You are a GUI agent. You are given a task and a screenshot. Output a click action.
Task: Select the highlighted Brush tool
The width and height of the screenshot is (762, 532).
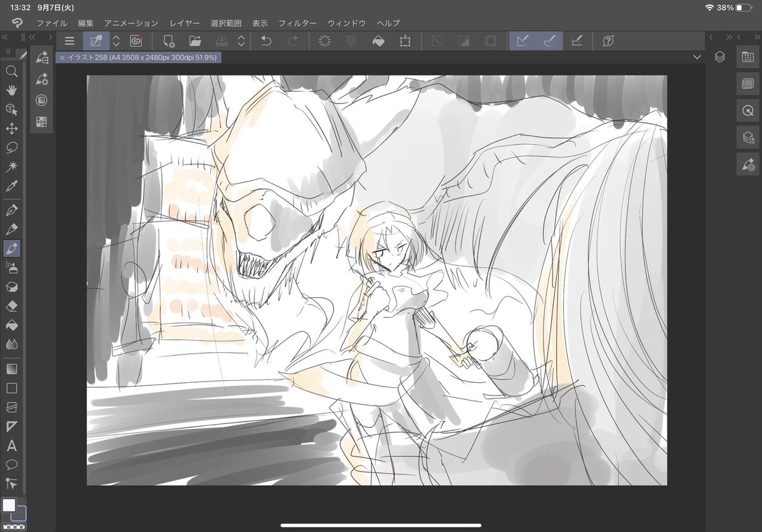pyautogui.click(x=11, y=248)
